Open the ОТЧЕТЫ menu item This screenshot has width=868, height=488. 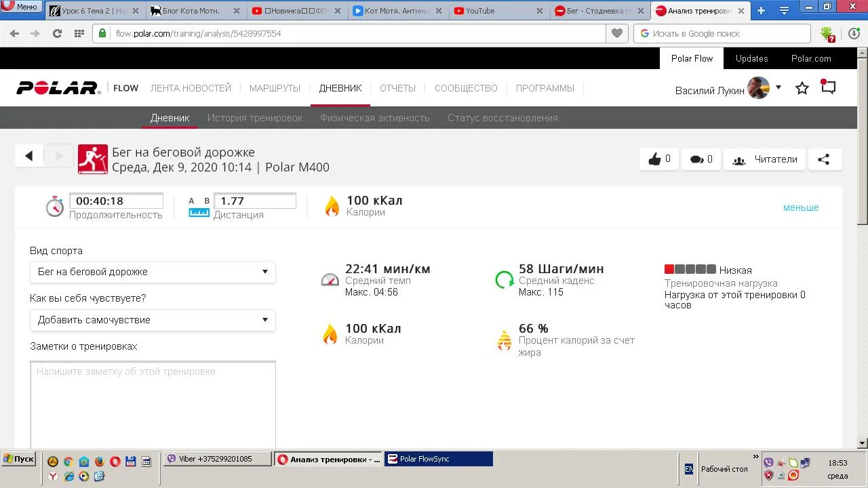tap(397, 88)
